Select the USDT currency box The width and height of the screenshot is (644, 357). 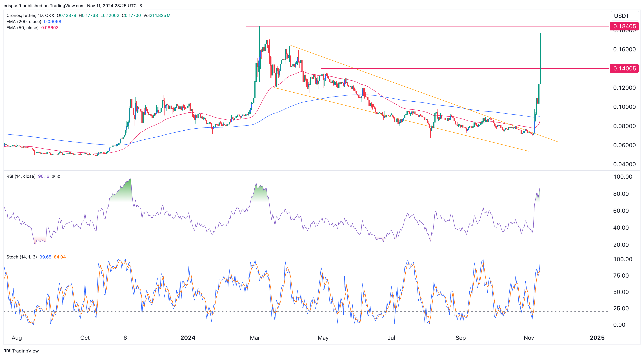tap(624, 16)
